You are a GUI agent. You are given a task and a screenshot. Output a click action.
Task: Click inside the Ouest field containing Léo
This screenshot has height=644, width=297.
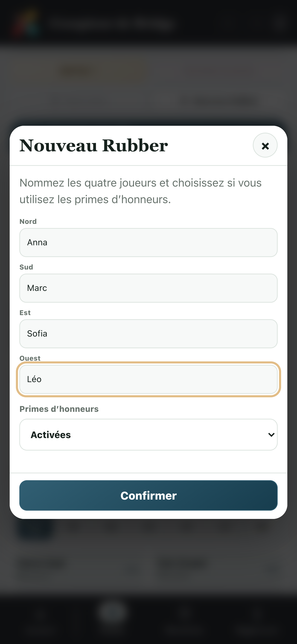pyautogui.click(x=148, y=379)
